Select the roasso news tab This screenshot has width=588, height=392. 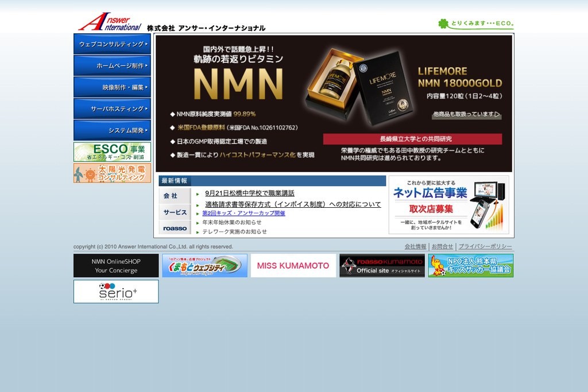tap(175, 228)
